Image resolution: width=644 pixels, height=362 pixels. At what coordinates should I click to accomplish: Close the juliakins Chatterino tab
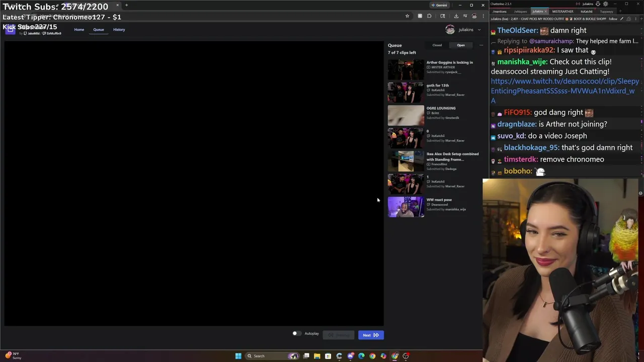coord(545,12)
